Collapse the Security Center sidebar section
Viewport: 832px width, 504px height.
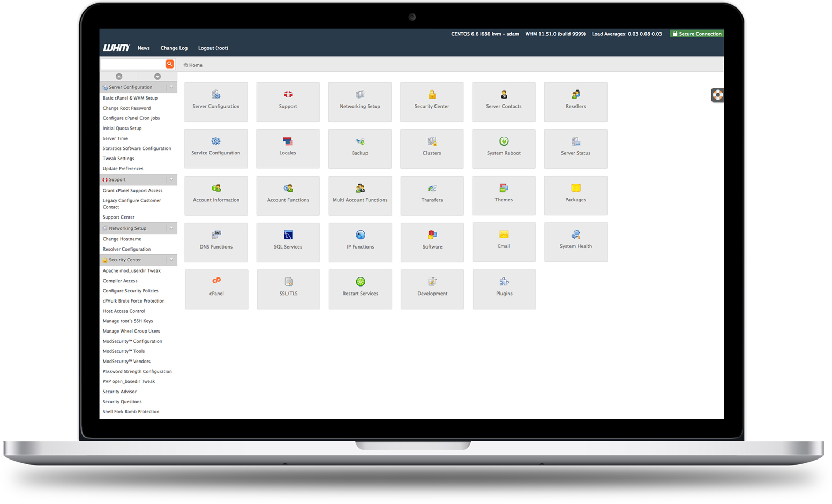coord(171,260)
